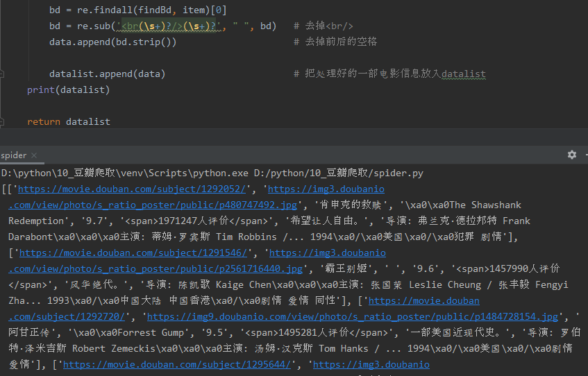The width and height of the screenshot is (588, 376).
Task: Open the p480747492.jpg poster link
Action: (x=153, y=205)
